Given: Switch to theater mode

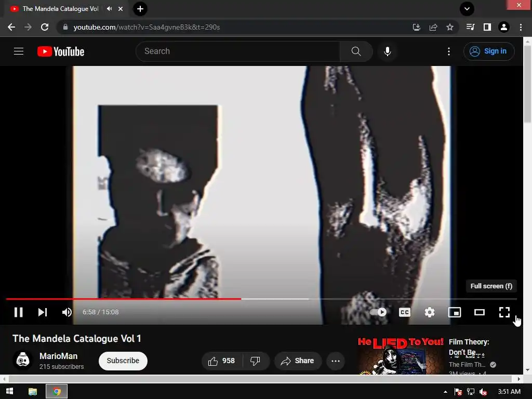Looking at the screenshot, I should (x=480, y=312).
